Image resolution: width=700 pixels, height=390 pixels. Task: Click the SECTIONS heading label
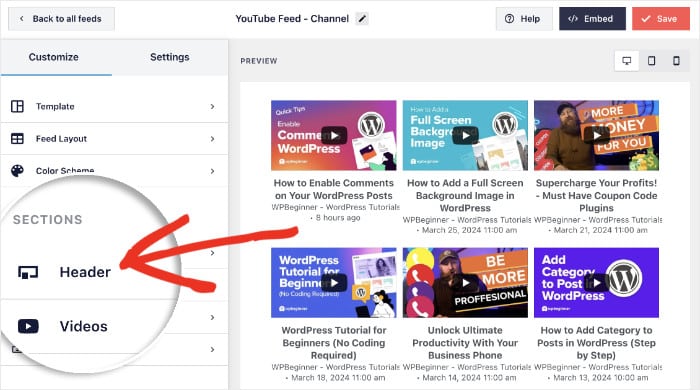pyautogui.click(x=47, y=220)
